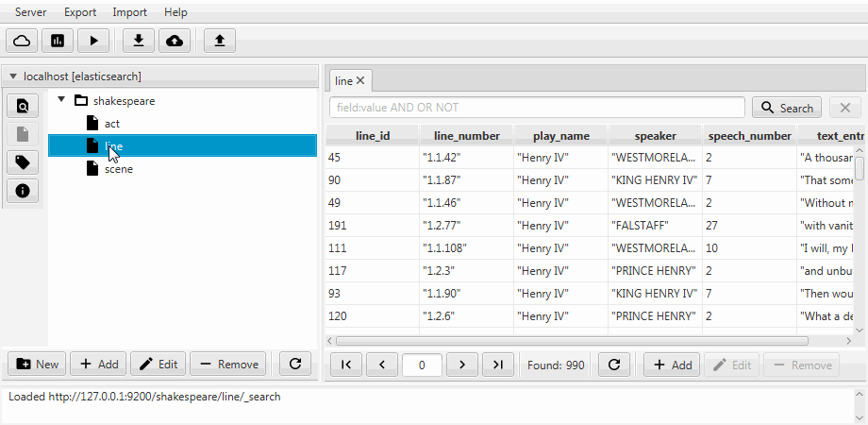Sort by speech_number column header
This screenshot has height=425, width=868.
(749, 136)
